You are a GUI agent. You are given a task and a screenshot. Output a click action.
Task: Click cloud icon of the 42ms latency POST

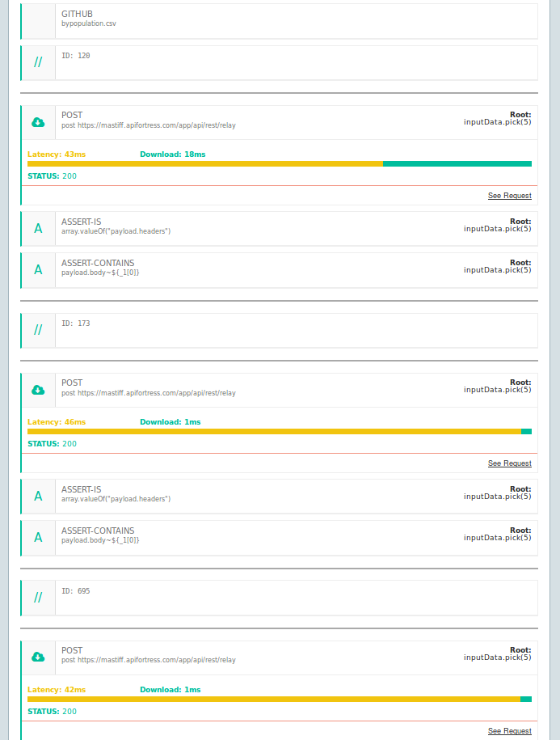pos(38,658)
